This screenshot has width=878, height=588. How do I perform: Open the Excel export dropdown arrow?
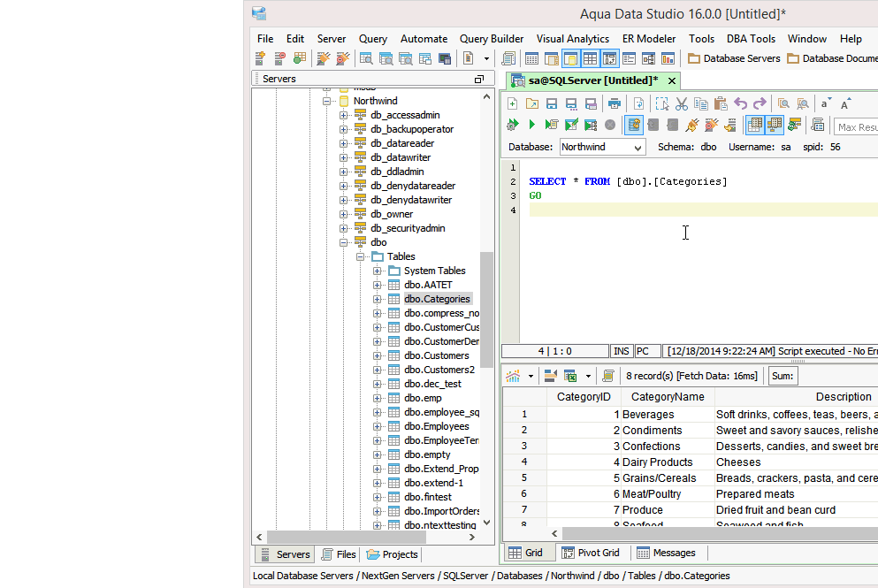(x=588, y=376)
